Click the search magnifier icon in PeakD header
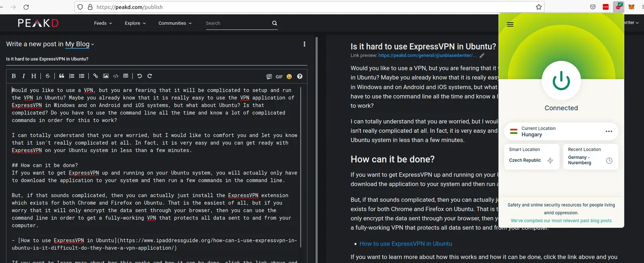Viewport: 644px width, 263px height. coord(275,23)
